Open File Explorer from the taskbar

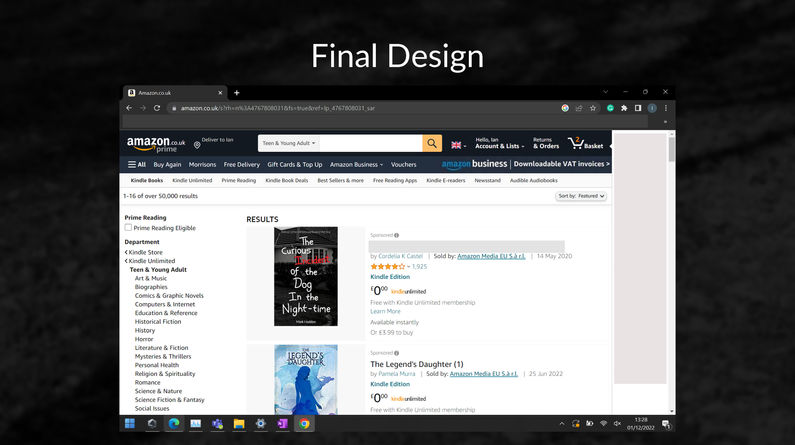pyautogui.click(x=239, y=424)
